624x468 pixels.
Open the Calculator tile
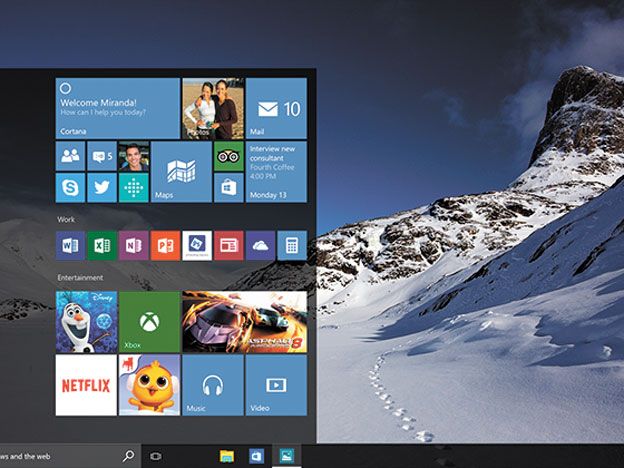point(292,246)
